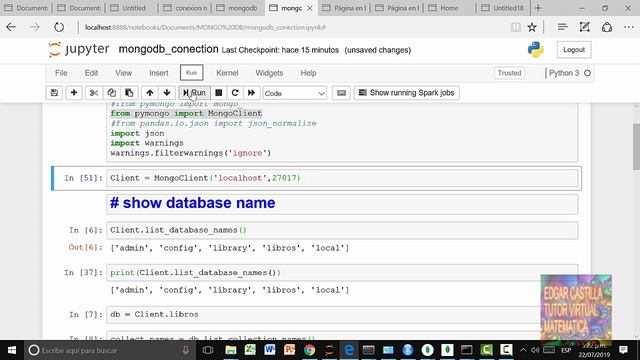Image resolution: width=640 pixels, height=360 pixels.
Task: Click the save and checkpoint icon
Action: [x=54, y=93]
